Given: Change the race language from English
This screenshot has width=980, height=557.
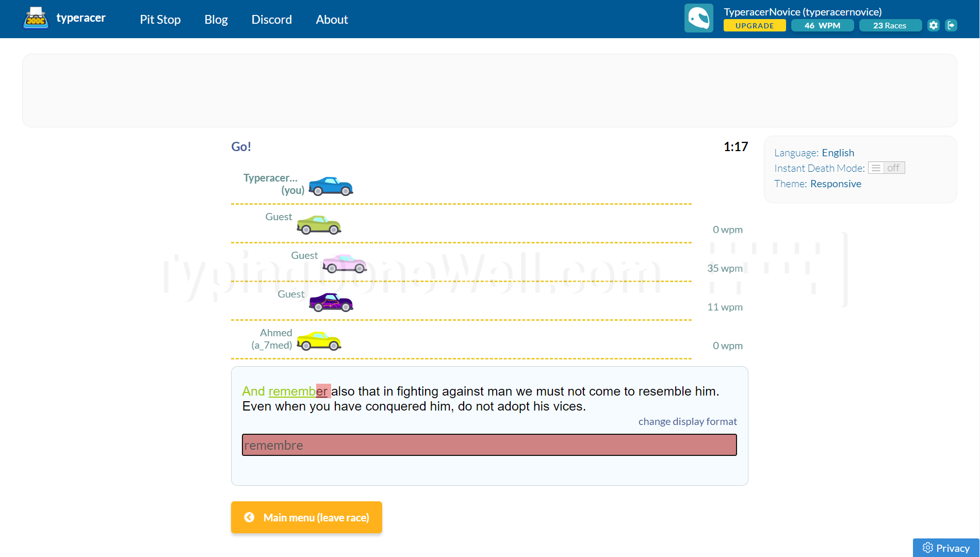Looking at the screenshot, I should [838, 153].
